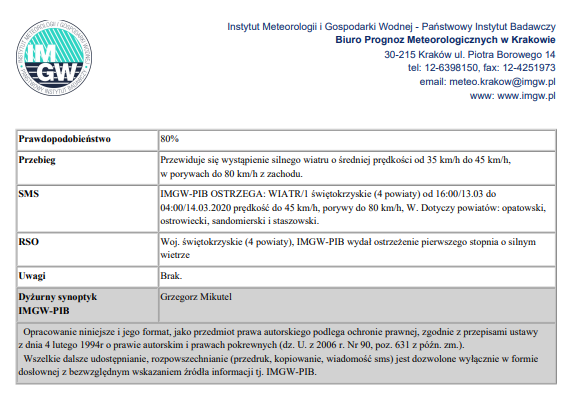Click the copyright line starting 'Opracowanie niniejsze'
This screenshot has width=577, height=418.
pyautogui.click(x=280, y=332)
